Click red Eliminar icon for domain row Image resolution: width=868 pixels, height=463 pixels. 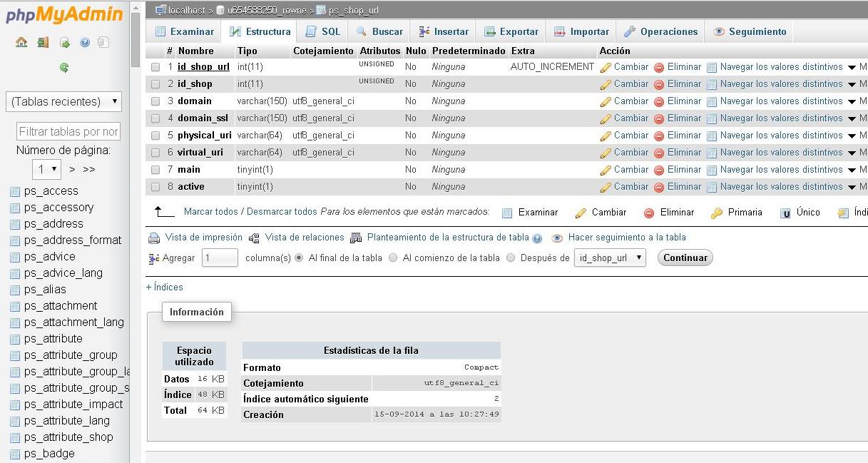[659, 101]
